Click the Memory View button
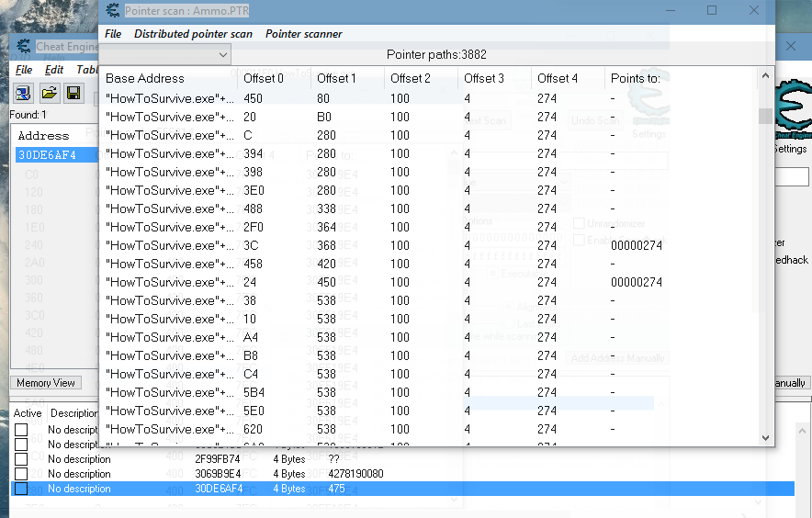 (46, 383)
